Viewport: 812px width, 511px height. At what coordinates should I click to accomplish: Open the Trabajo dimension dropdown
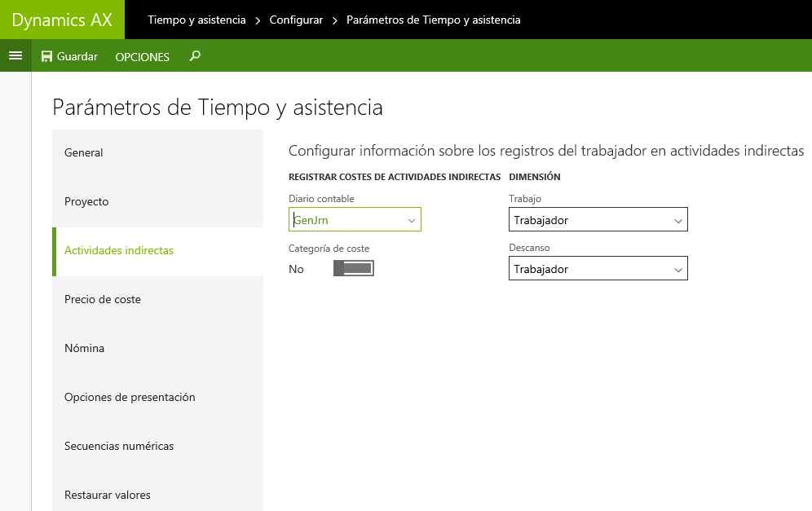pos(598,219)
